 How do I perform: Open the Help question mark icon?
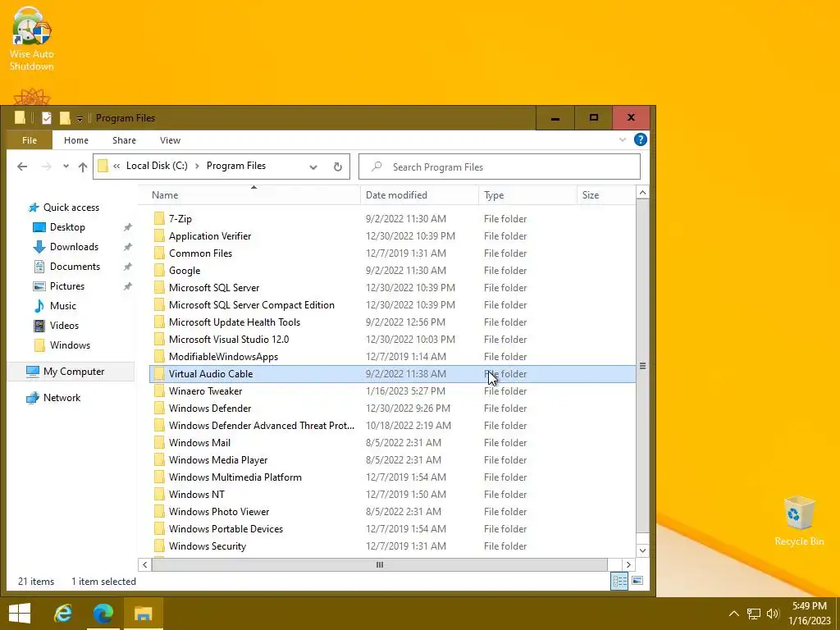click(x=640, y=139)
